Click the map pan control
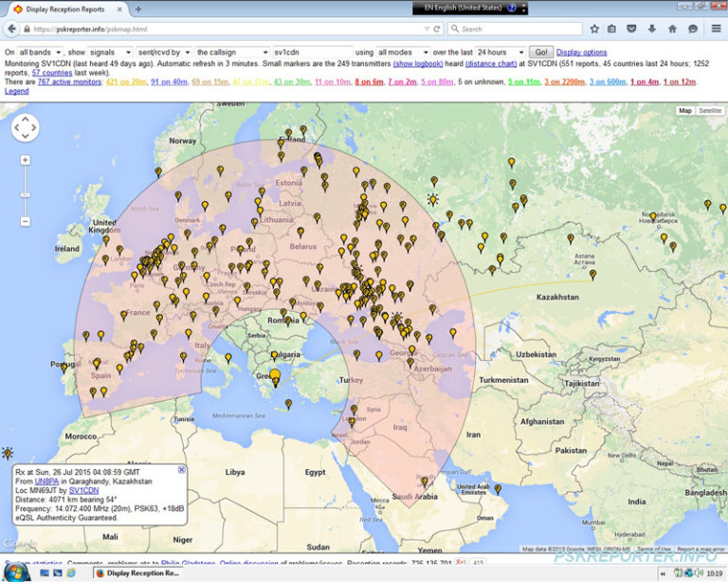 [25, 127]
